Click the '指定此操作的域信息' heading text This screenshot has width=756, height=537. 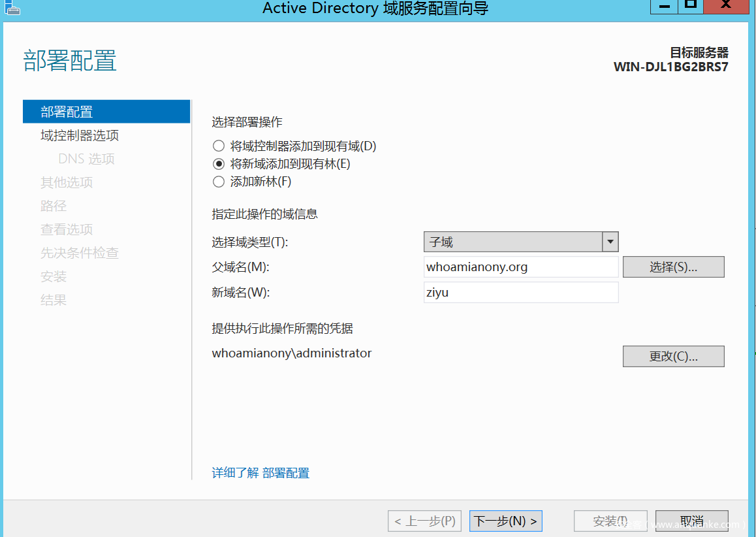click(x=264, y=214)
